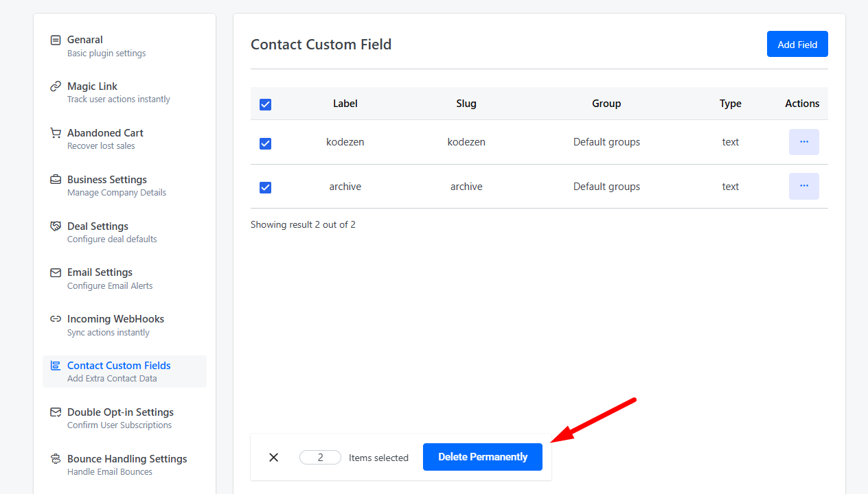
Task: Click the Type column header
Action: pyautogui.click(x=731, y=104)
